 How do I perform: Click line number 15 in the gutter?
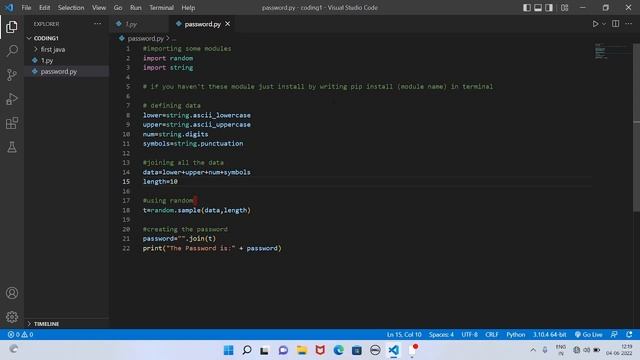pos(126,182)
